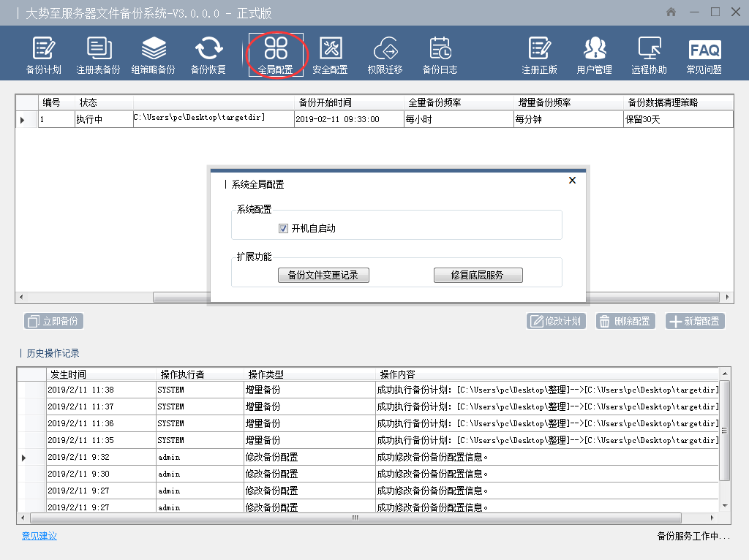749x560 pixels.
Task: Launch the 权限迁移 permission migration tool
Action: point(385,55)
